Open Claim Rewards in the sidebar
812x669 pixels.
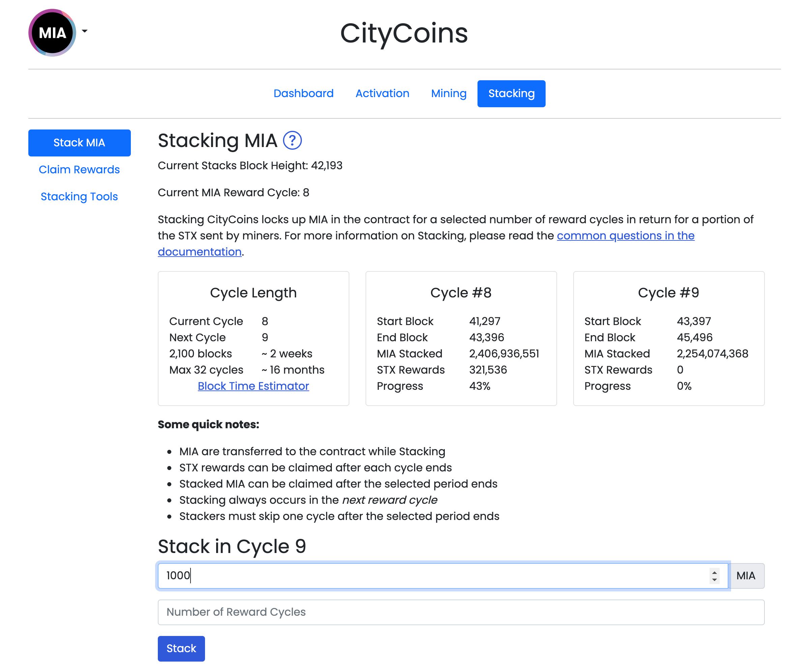(x=79, y=170)
